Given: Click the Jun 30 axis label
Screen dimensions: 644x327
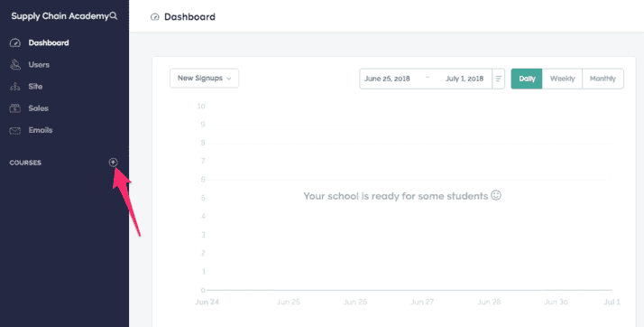Looking at the screenshot, I should coord(557,302).
